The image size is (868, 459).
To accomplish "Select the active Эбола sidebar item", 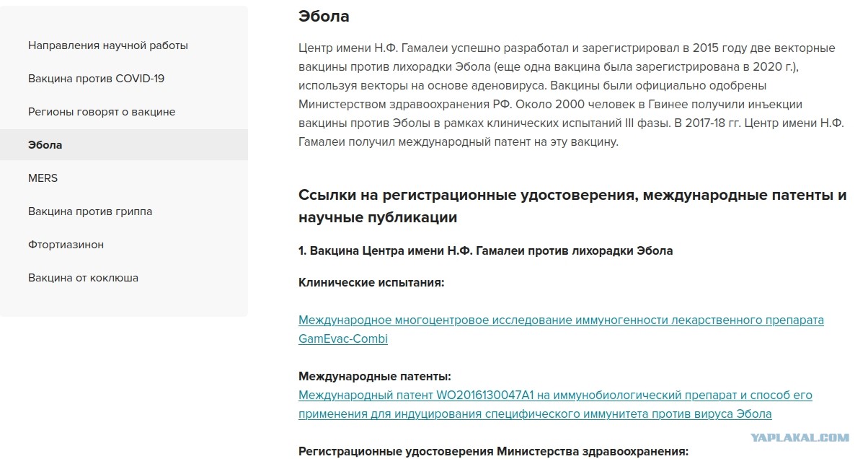I will pos(45,145).
